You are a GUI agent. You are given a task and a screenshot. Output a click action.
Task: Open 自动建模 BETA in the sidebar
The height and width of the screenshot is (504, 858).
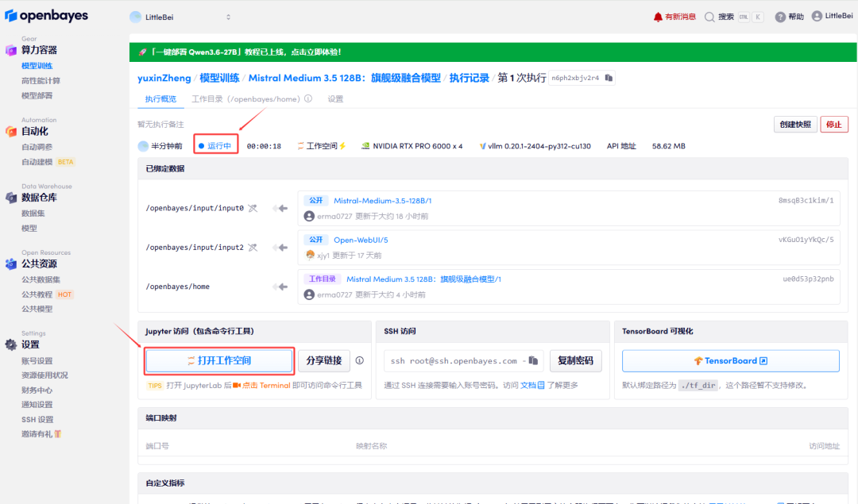(48, 162)
